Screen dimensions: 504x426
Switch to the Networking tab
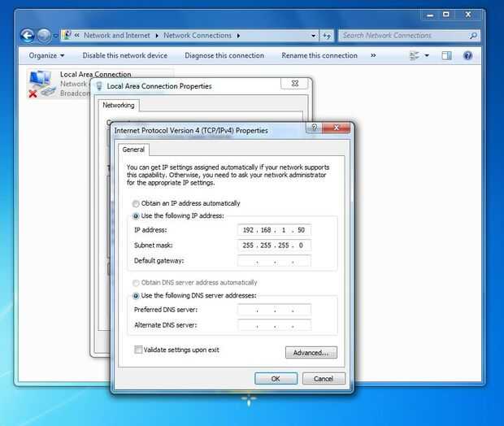(x=119, y=105)
